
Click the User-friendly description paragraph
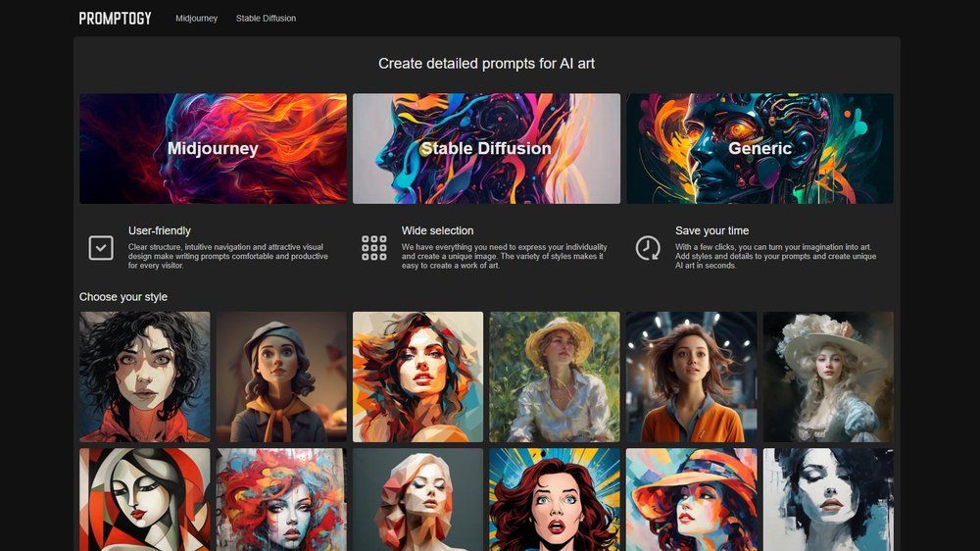[x=228, y=257]
